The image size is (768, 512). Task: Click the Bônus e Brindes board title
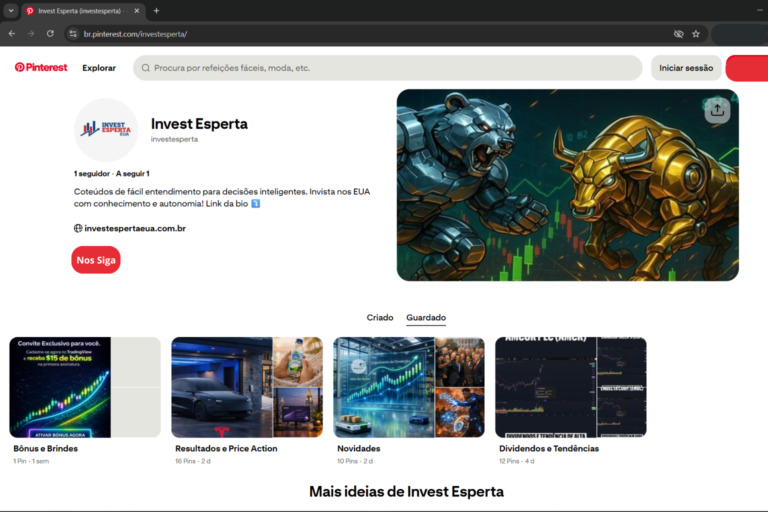[46, 448]
